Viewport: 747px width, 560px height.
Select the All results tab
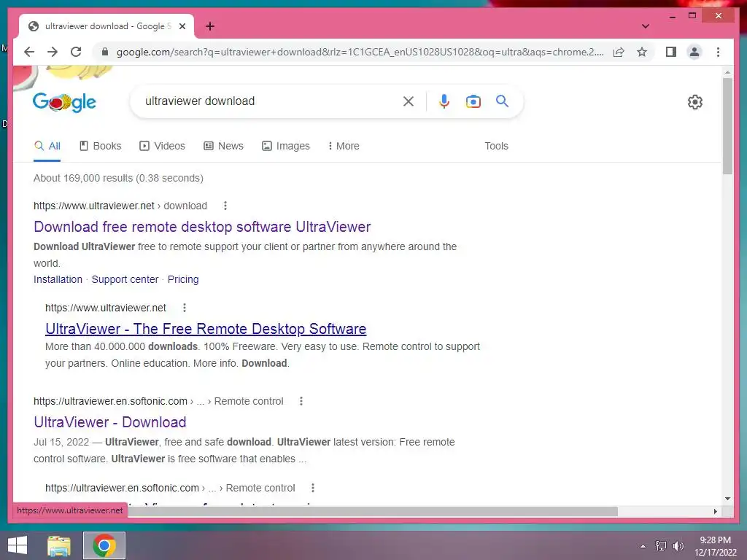point(47,146)
